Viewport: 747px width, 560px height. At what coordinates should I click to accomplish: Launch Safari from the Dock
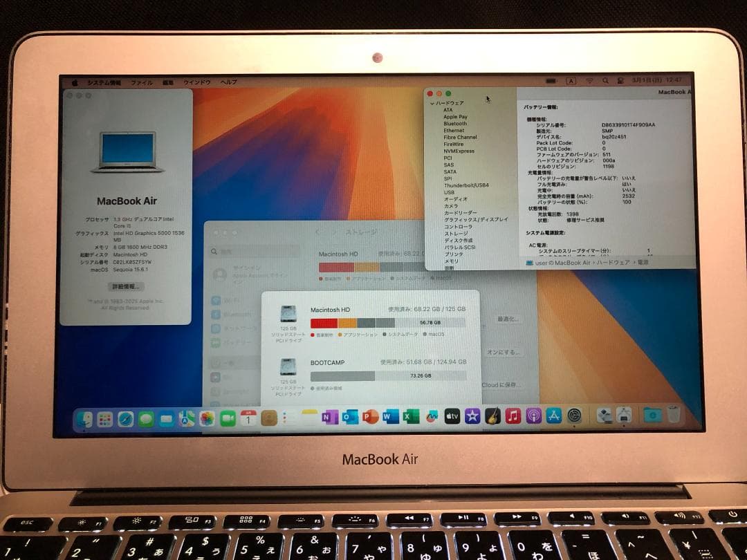pyautogui.click(x=125, y=419)
